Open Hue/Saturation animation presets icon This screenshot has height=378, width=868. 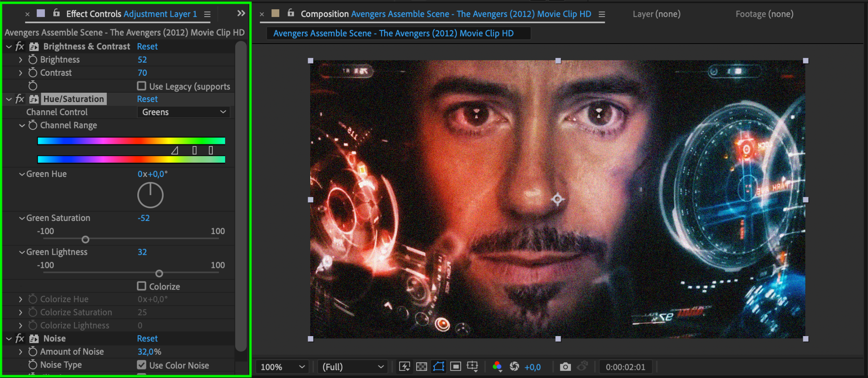coord(34,99)
